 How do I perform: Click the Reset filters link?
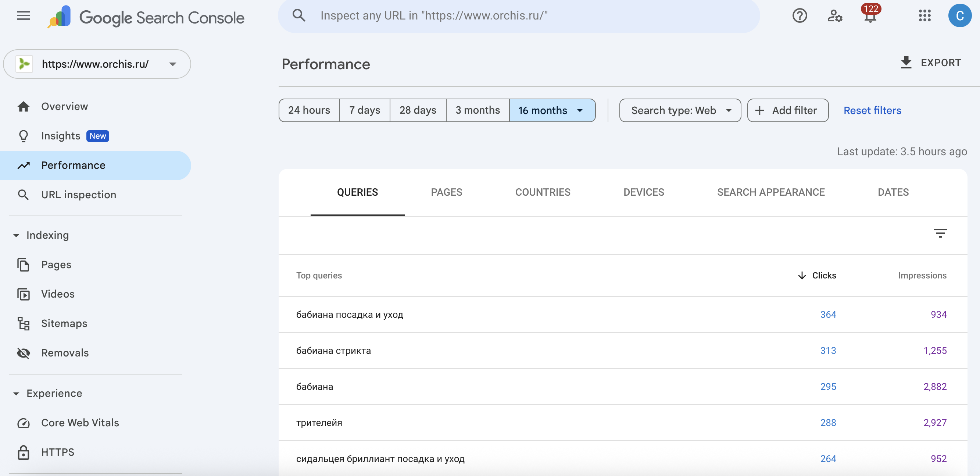872,110
